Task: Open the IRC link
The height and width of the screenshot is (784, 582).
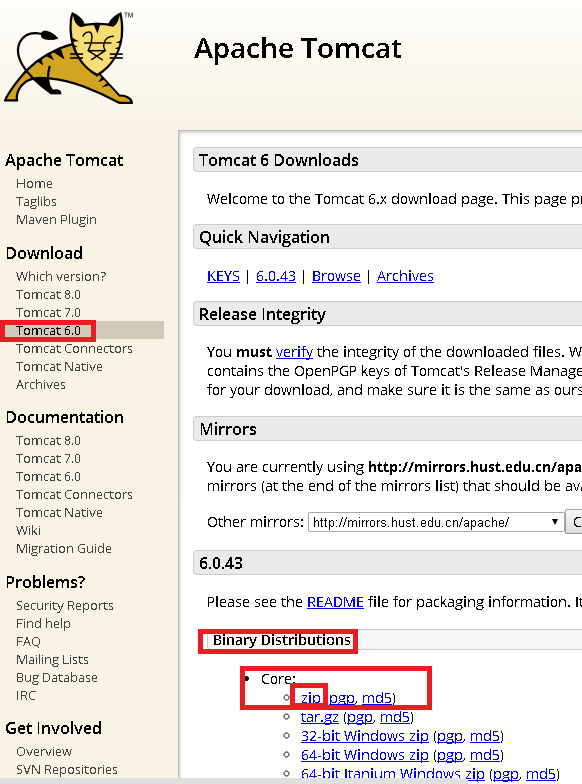Action: pos(26,696)
